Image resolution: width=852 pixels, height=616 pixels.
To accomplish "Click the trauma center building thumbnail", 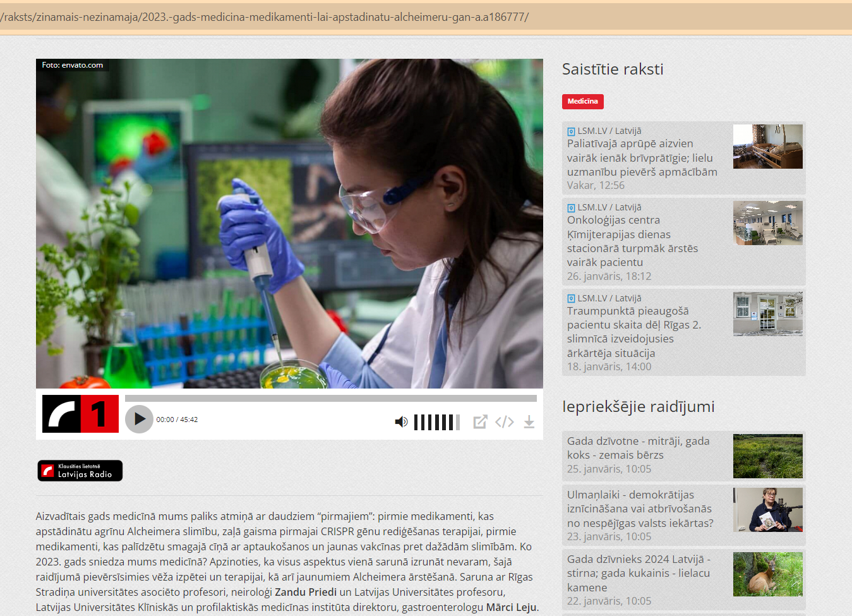I will (768, 314).
